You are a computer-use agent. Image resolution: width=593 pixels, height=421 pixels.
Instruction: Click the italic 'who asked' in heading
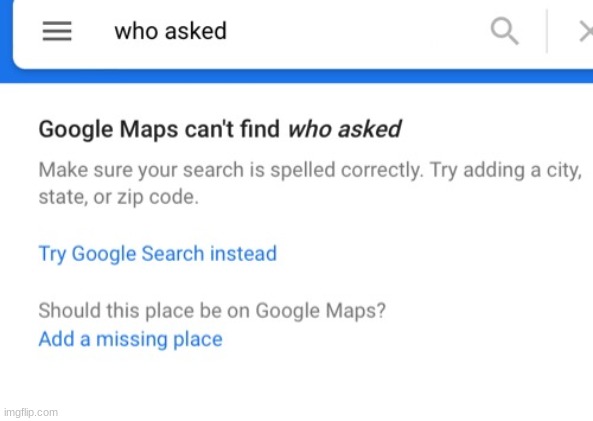(345, 129)
